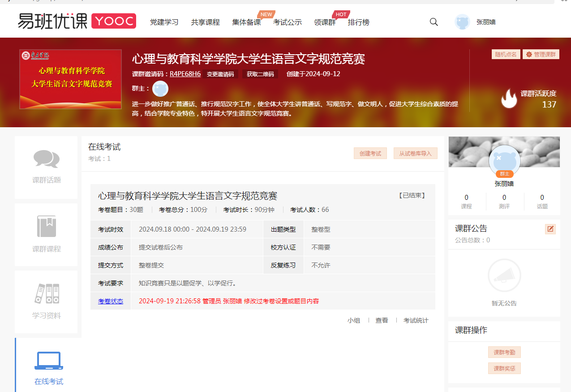Click the flame icon beside 课群活跃度

pos(509,98)
